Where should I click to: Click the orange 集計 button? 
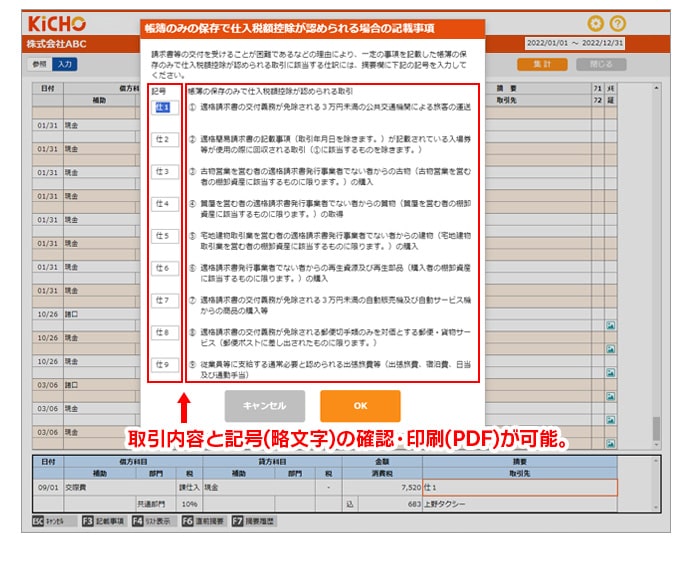(x=542, y=64)
